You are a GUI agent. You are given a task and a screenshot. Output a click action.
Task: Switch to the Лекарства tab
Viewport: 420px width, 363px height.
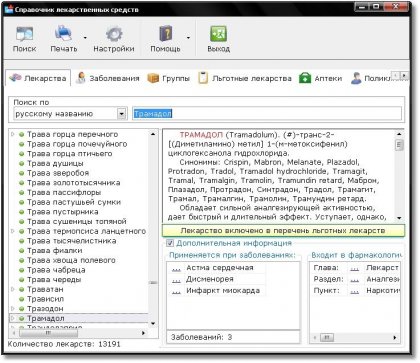(x=38, y=78)
